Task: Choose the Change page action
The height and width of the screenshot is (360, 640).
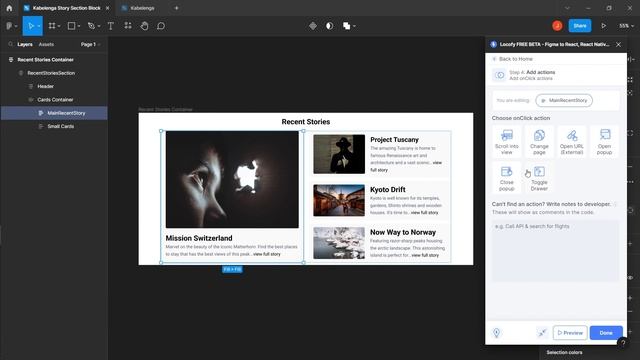Action: [x=539, y=142]
